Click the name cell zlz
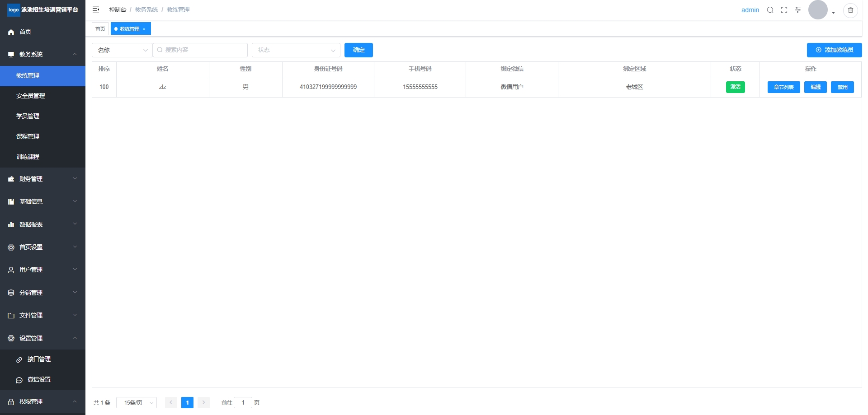 [x=163, y=87]
